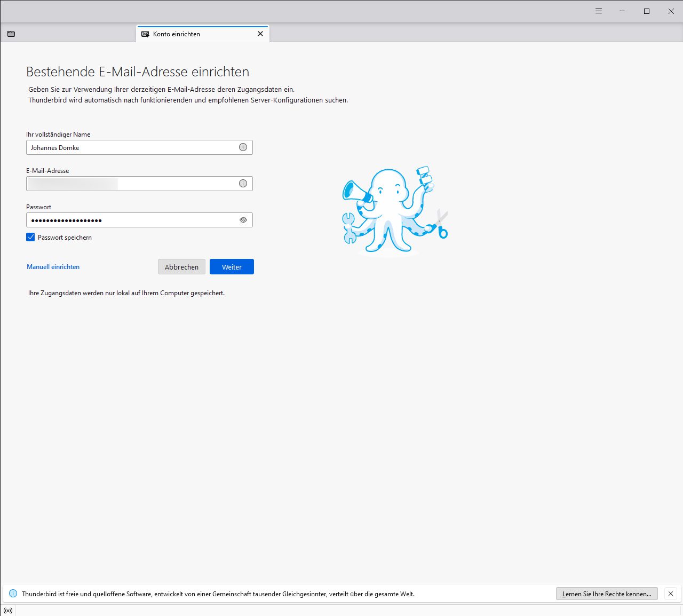
Task: Click the full name input field
Action: point(131,148)
